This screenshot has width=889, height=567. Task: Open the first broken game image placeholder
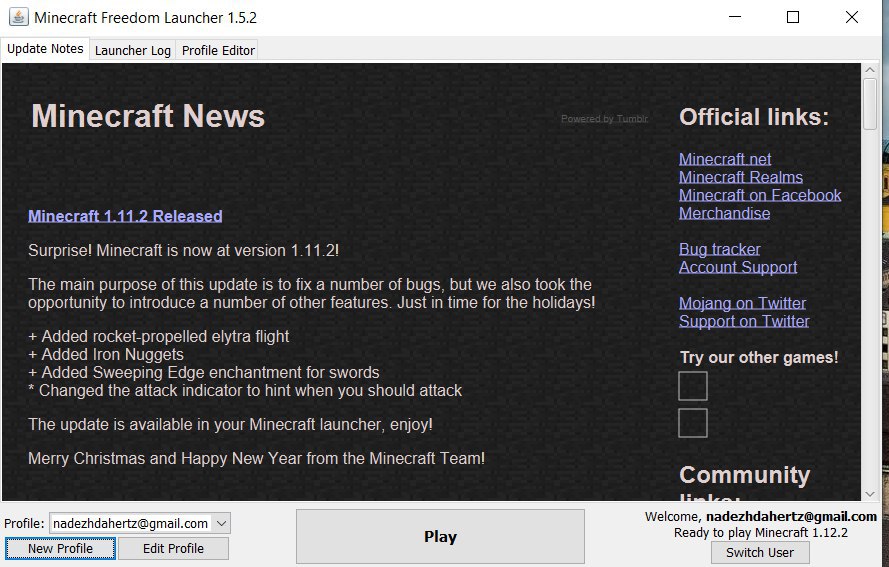pyautogui.click(x=693, y=386)
